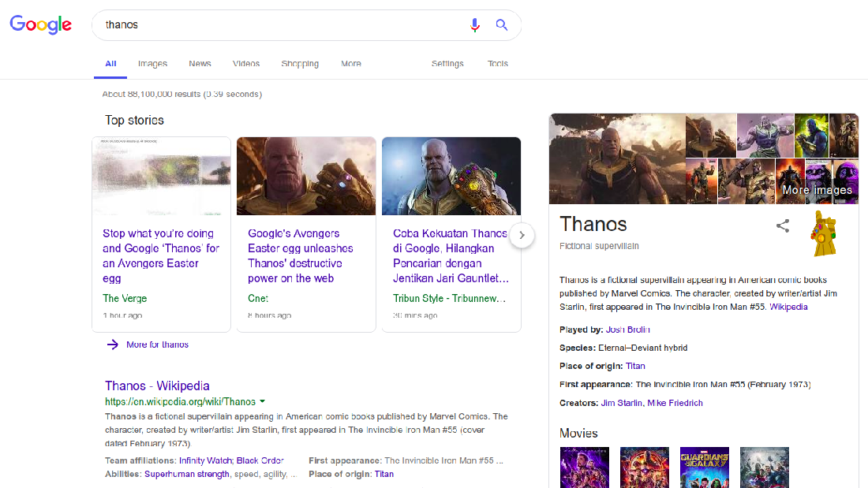The image size is (868, 488).
Task: Open the Videos tab
Action: (x=246, y=64)
